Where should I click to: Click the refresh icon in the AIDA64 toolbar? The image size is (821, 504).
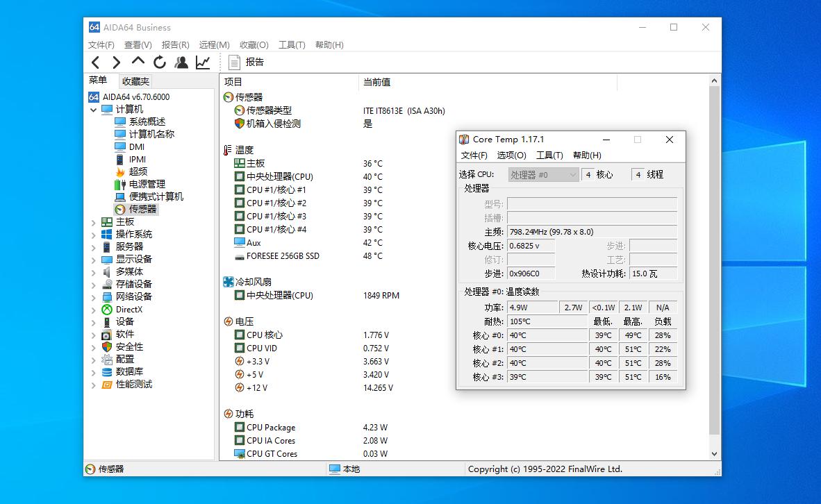159,62
